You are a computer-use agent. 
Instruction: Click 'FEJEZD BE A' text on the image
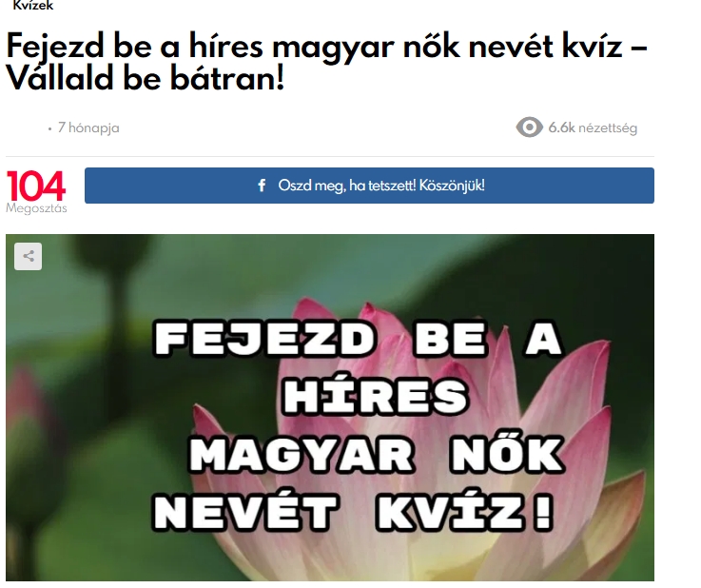[358, 339]
